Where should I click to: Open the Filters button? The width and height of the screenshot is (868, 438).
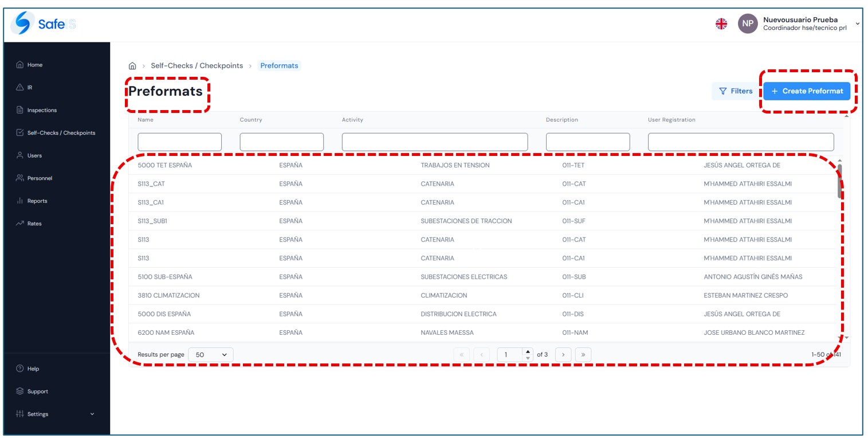(x=736, y=91)
